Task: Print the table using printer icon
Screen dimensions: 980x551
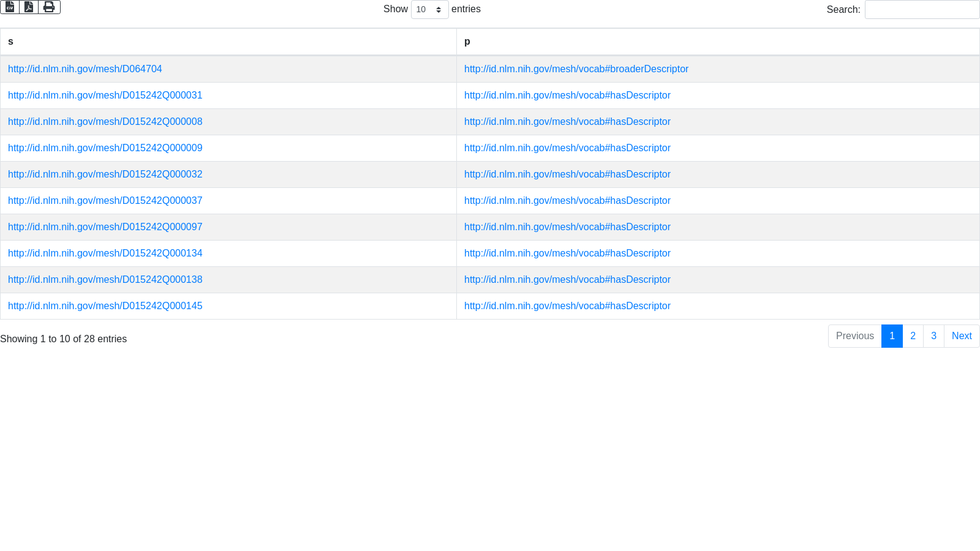Action: [x=49, y=7]
